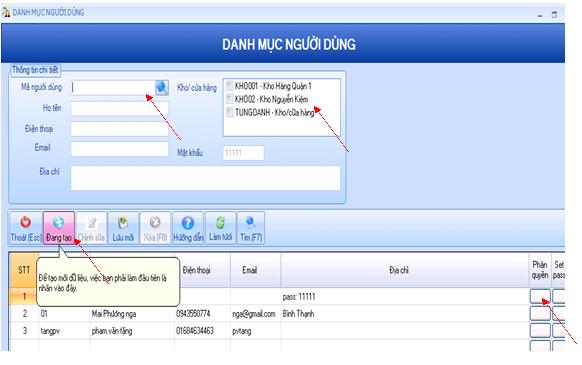
Task: Select the pass: 11111 address cell
Action: (405, 297)
